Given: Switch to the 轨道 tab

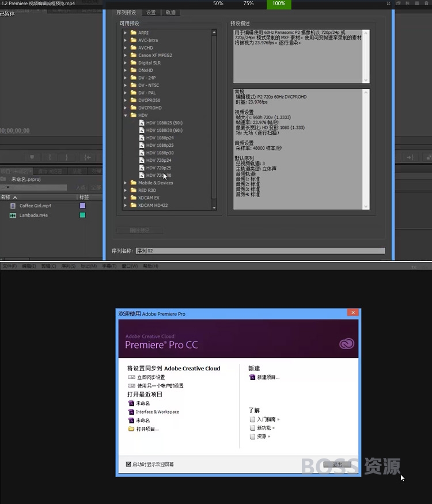Looking at the screenshot, I should coord(170,12).
